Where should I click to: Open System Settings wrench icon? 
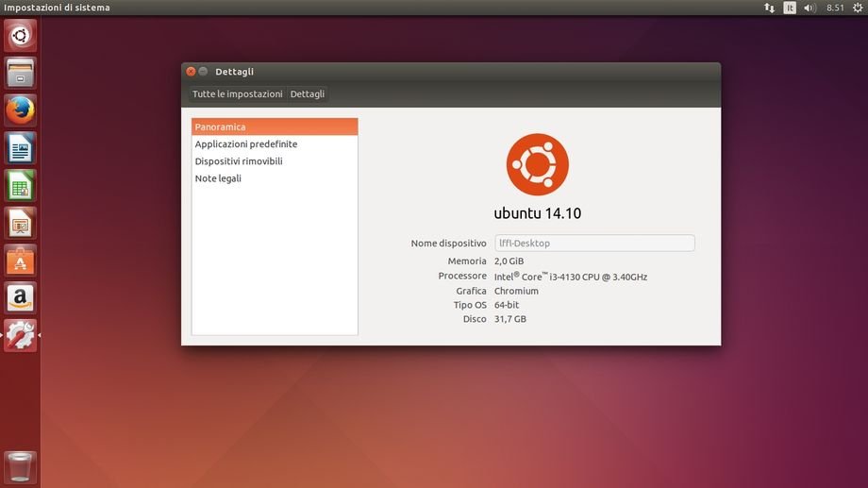[20, 335]
